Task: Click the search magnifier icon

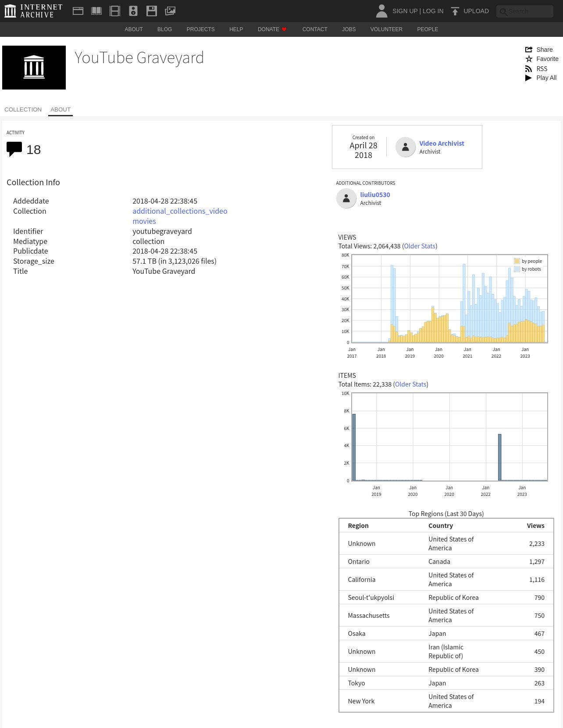Action: [503, 12]
